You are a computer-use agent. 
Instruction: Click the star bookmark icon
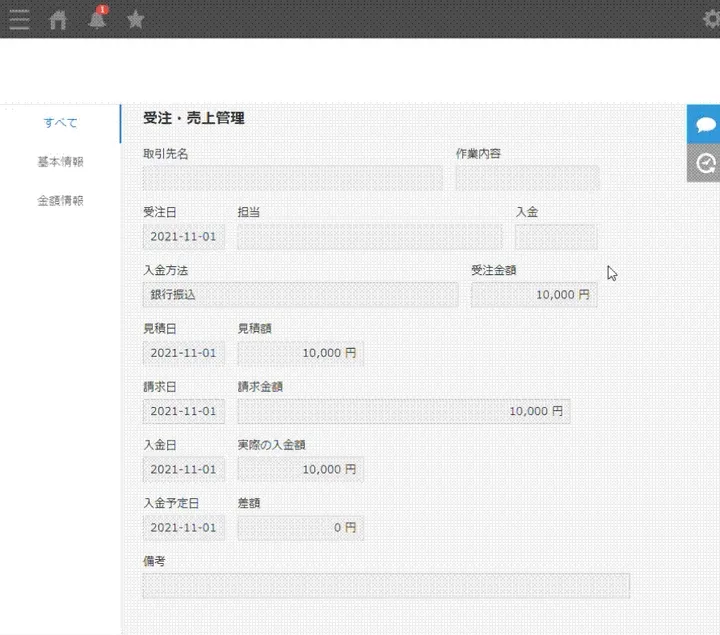[135, 19]
